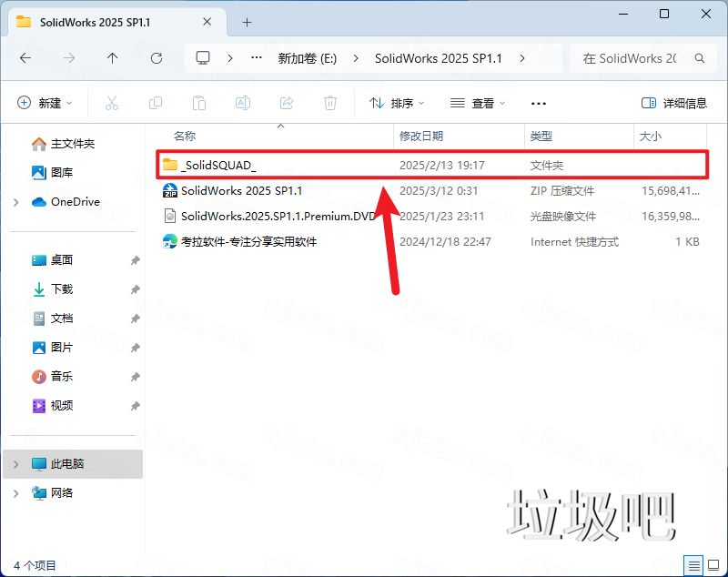Click the up-one-level arrow icon
728x577 pixels.
[x=111, y=57]
